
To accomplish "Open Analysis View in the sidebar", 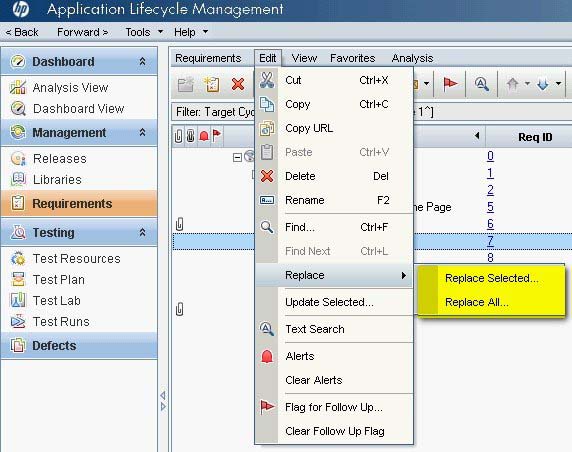I will [70, 88].
